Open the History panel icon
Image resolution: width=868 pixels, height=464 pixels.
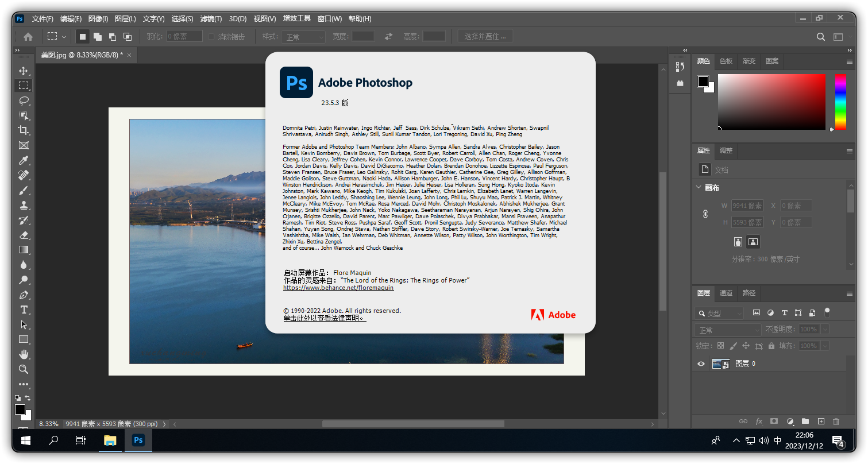click(680, 67)
